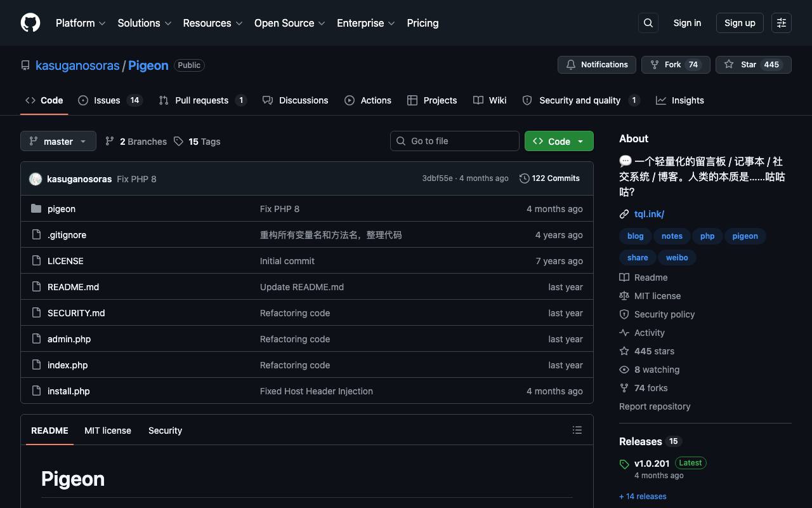
Task: Open the tql.ink/ website link
Action: click(x=649, y=214)
